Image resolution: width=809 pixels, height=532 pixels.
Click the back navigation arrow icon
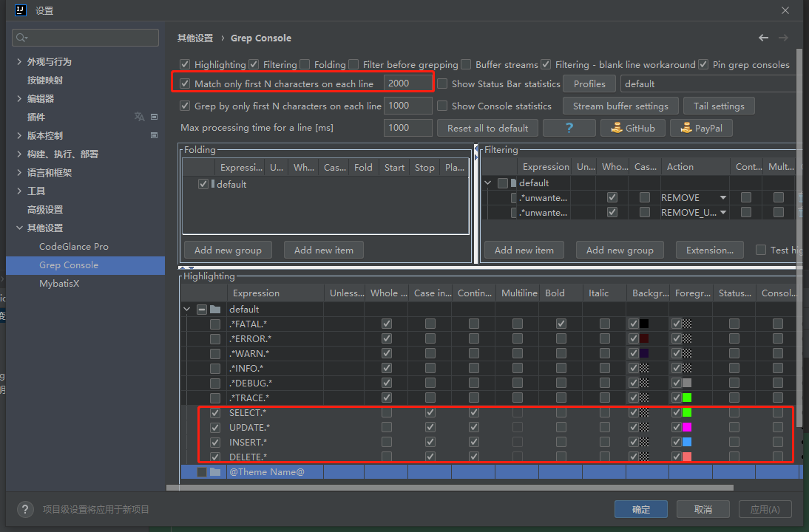coord(763,38)
